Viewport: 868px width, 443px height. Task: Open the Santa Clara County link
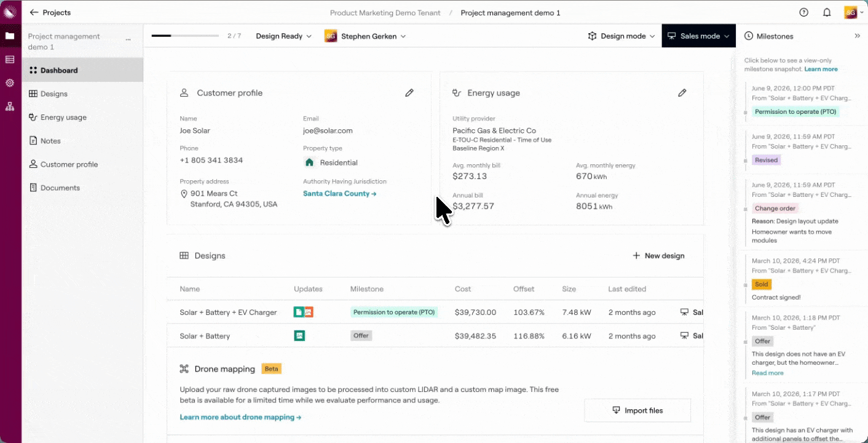point(339,193)
